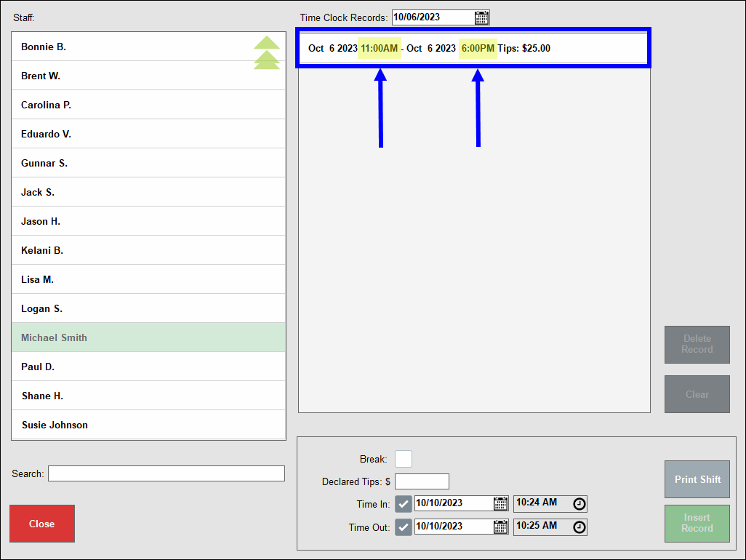The width and height of the screenshot is (746, 560).
Task: Click the upper green scroll-up arrow
Action: [x=267, y=44]
